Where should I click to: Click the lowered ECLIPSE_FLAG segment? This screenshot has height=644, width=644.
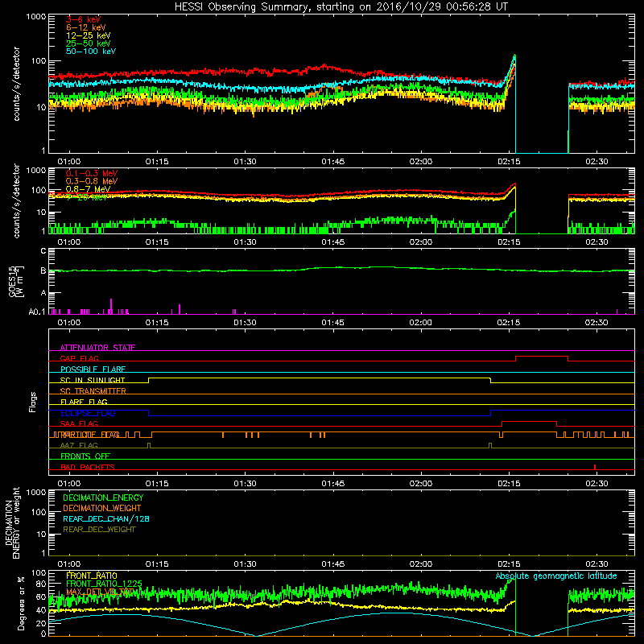[320, 415]
